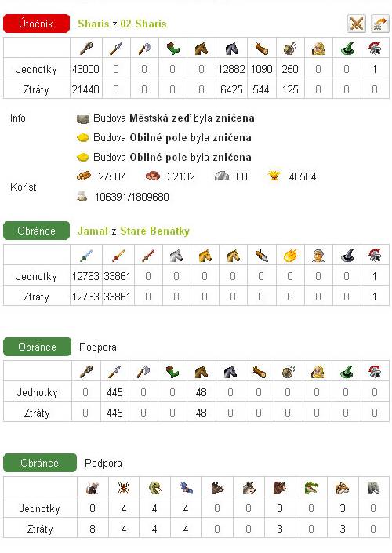Open the village 02 Sharis link
The width and height of the screenshot is (392, 553).
(143, 24)
